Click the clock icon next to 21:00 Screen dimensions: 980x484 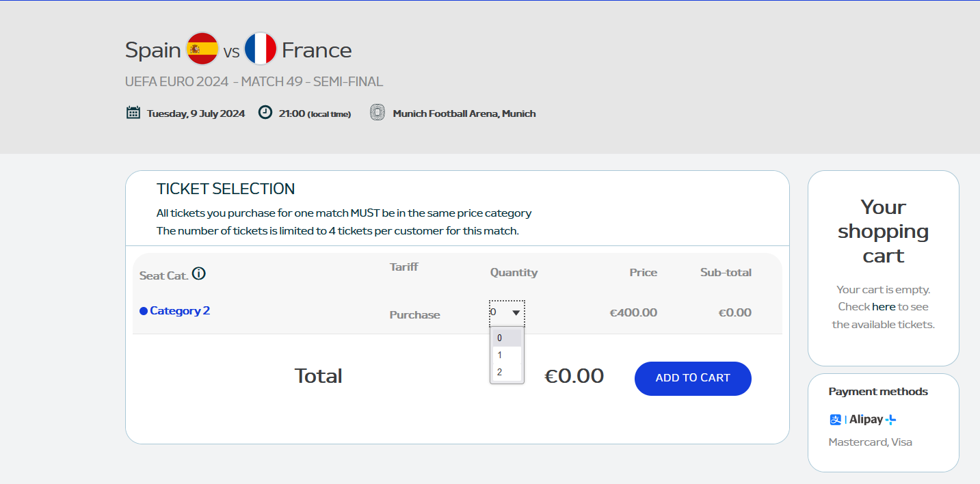coord(265,113)
